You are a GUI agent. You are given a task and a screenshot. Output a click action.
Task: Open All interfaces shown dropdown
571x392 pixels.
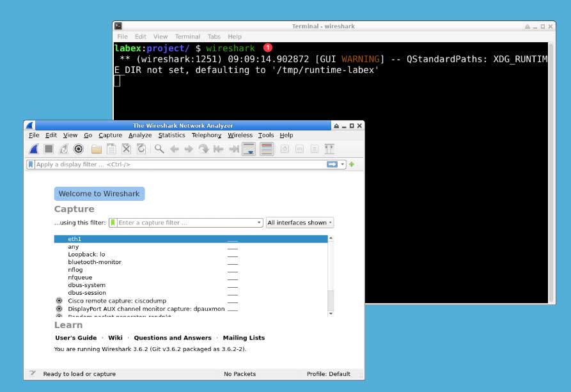[x=300, y=223]
